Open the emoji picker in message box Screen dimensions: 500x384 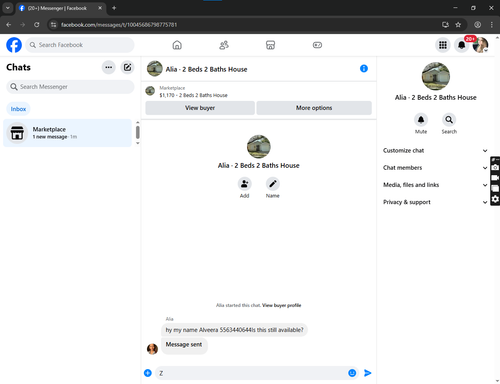tap(352, 373)
